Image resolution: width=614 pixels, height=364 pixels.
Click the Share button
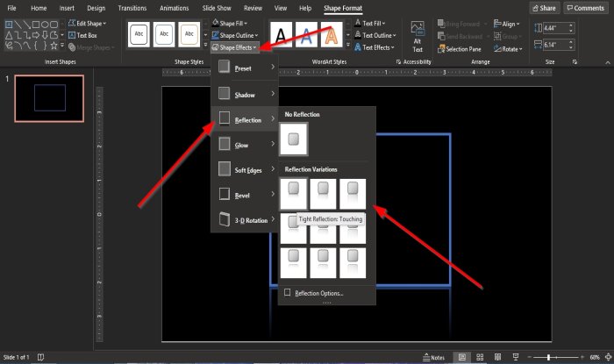(x=545, y=8)
